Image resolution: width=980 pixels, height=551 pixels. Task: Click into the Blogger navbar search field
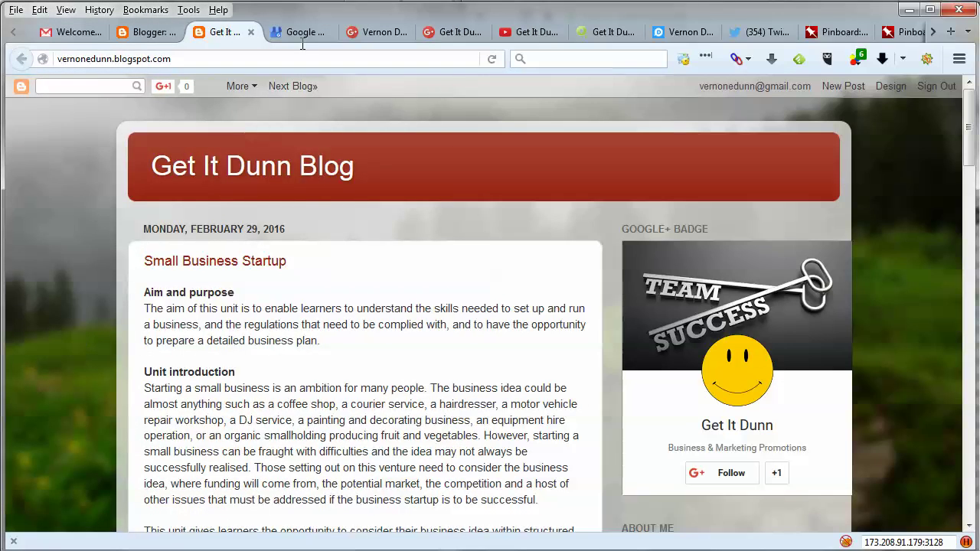tap(83, 86)
